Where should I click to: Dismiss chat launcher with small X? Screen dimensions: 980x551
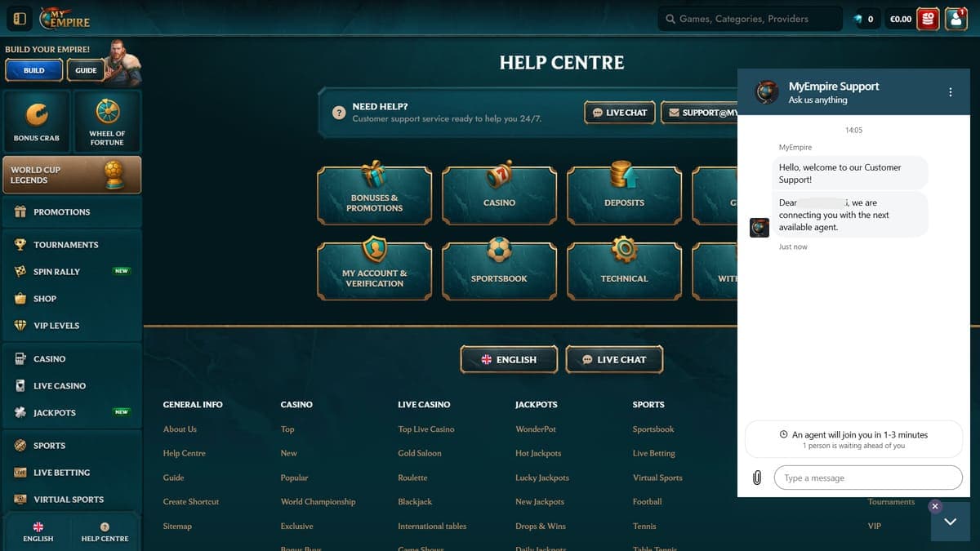point(935,506)
